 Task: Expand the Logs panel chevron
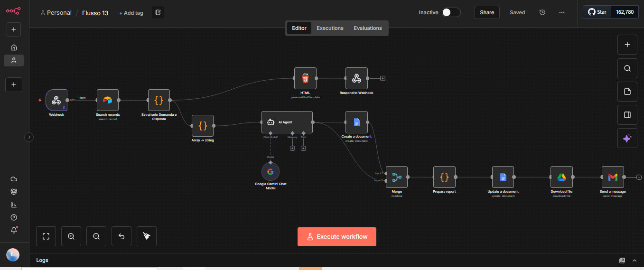[x=635, y=261]
